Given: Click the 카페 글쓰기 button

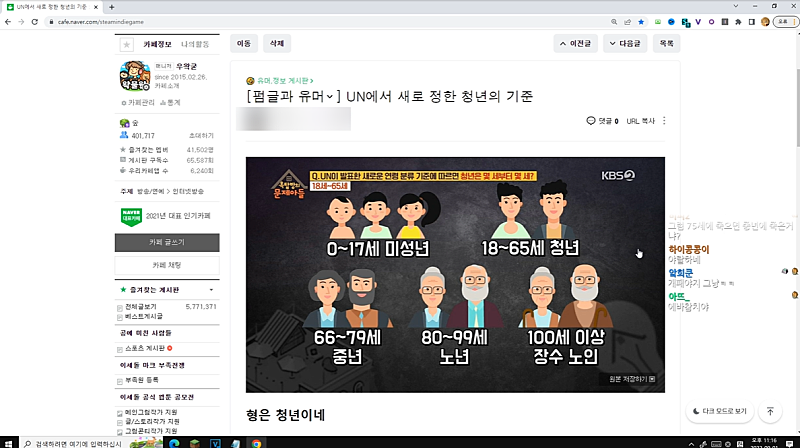Looking at the screenshot, I should (x=167, y=242).
